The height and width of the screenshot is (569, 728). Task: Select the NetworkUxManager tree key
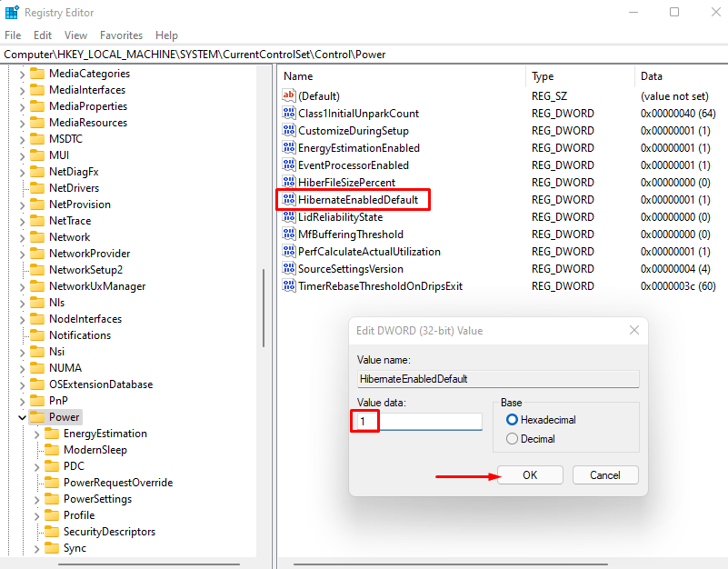(97, 286)
